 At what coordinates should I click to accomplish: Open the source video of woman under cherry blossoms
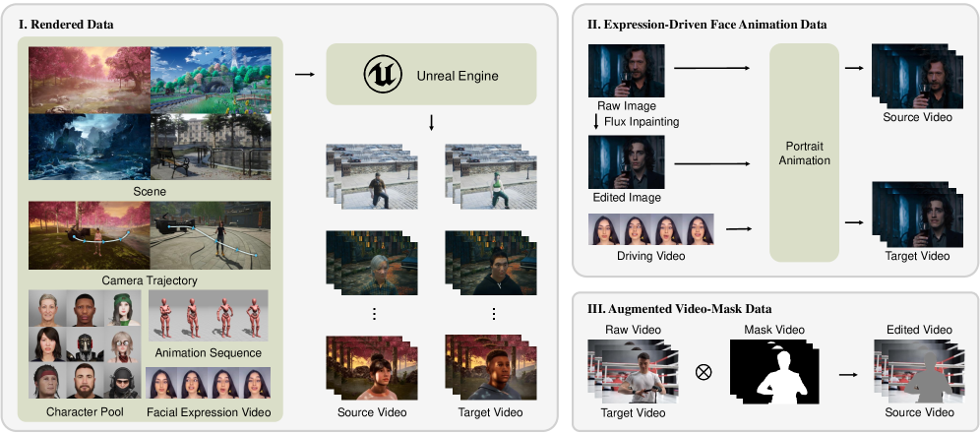(372, 368)
